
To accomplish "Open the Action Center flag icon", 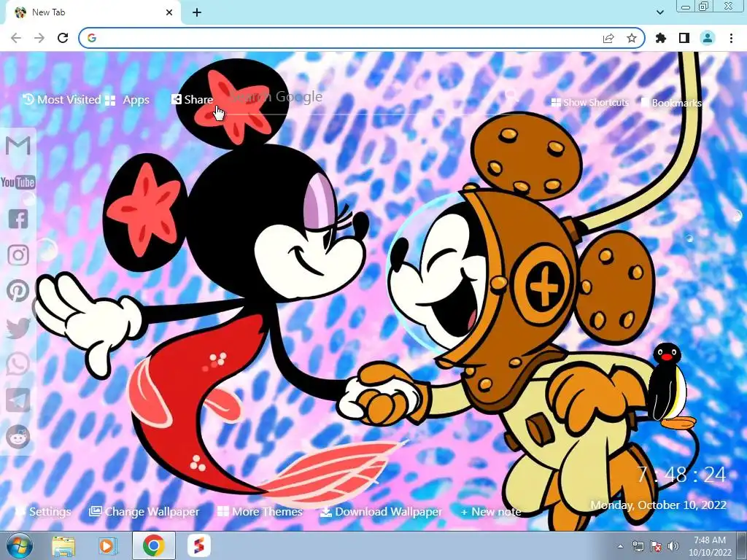I will point(656,546).
